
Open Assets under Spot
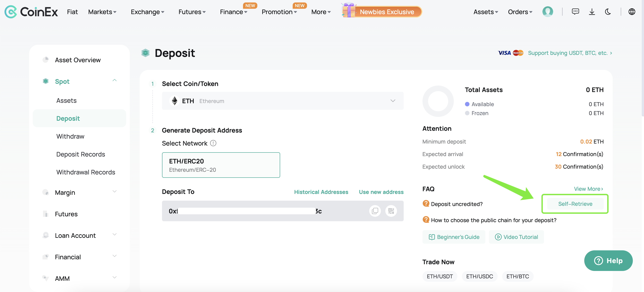point(66,101)
